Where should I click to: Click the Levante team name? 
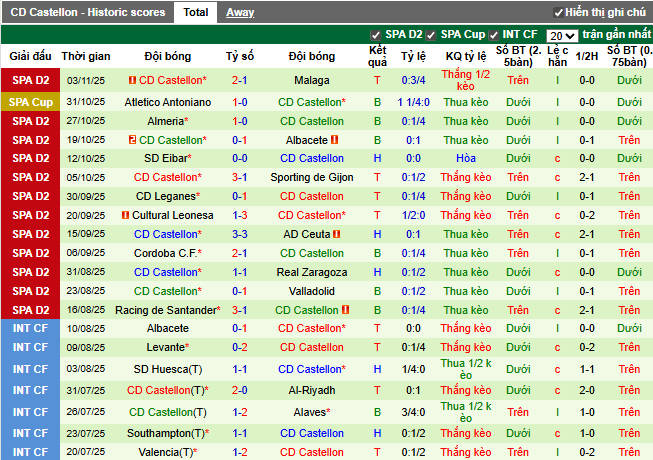(x=165, y=348)
